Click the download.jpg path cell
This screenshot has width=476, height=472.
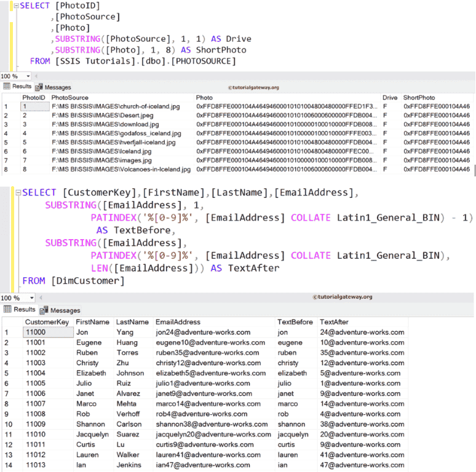click(121, 124)
